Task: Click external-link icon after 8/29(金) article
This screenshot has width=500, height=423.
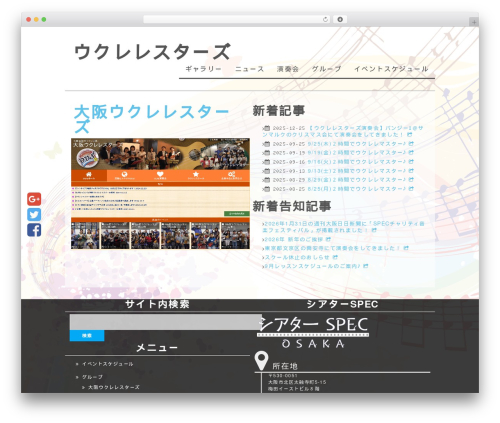Action: 411,179
